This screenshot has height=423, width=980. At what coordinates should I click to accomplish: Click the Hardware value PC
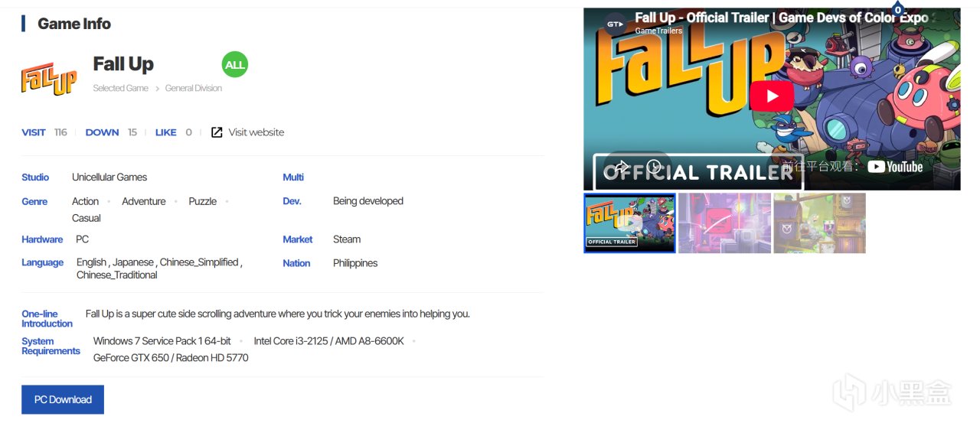pos(82,239)
